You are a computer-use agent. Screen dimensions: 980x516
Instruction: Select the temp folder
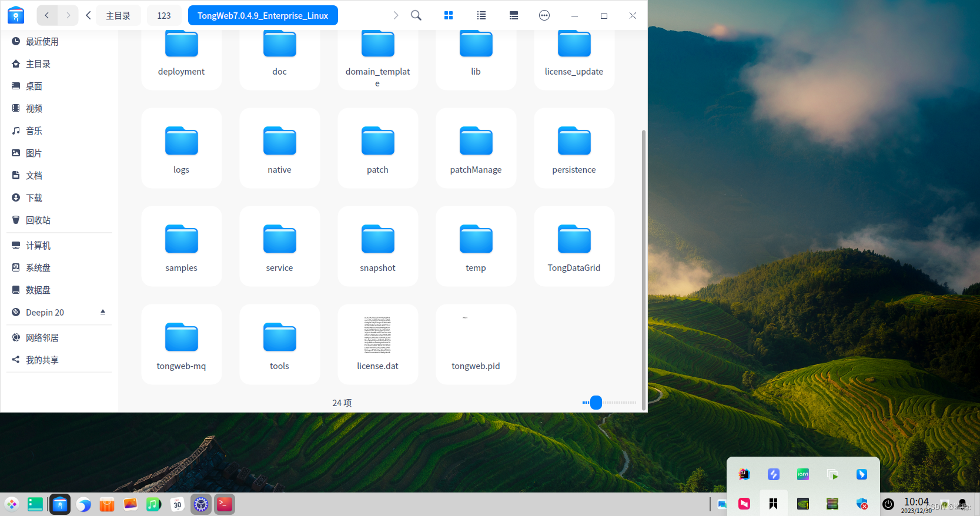[476, 246]
